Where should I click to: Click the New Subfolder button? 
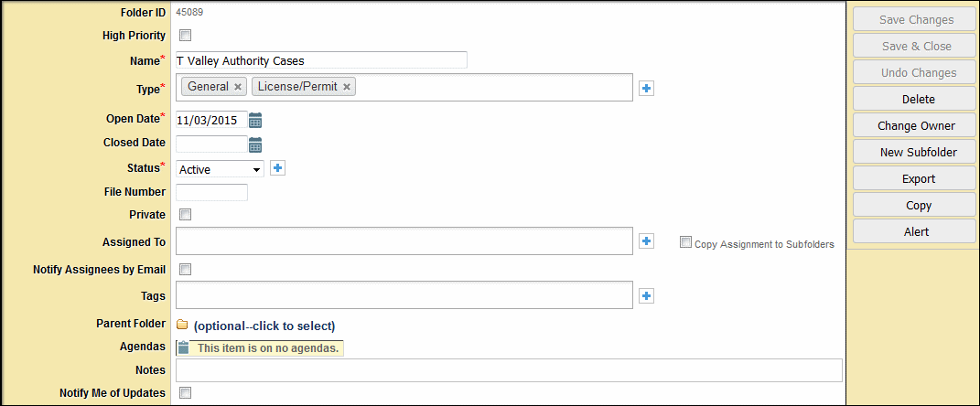tap(918, 152)
